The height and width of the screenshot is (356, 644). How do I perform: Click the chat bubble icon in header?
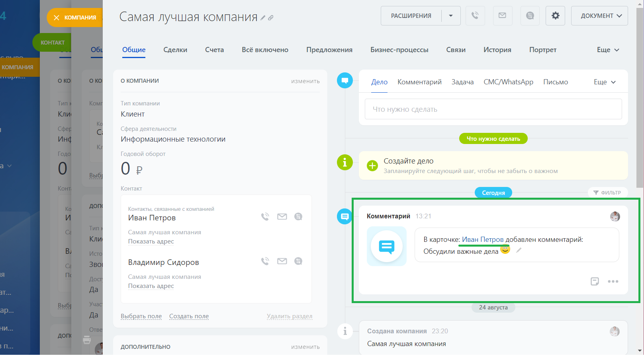pos(530,16)
